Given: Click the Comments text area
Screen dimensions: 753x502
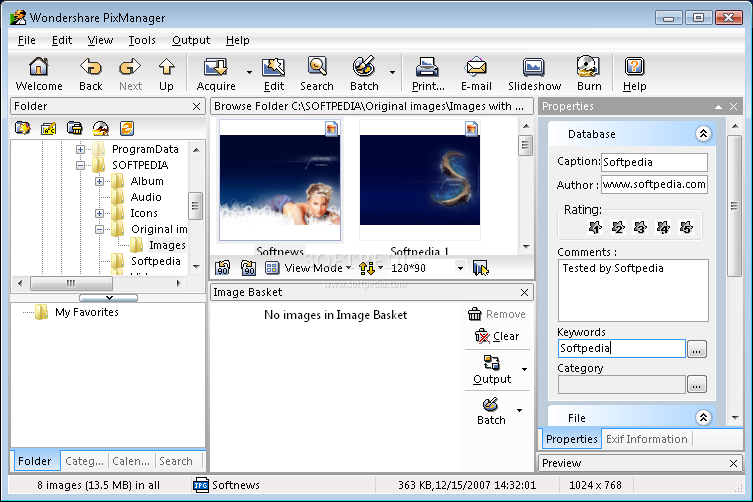Looking at the screenshot, I should pos(633,291).
